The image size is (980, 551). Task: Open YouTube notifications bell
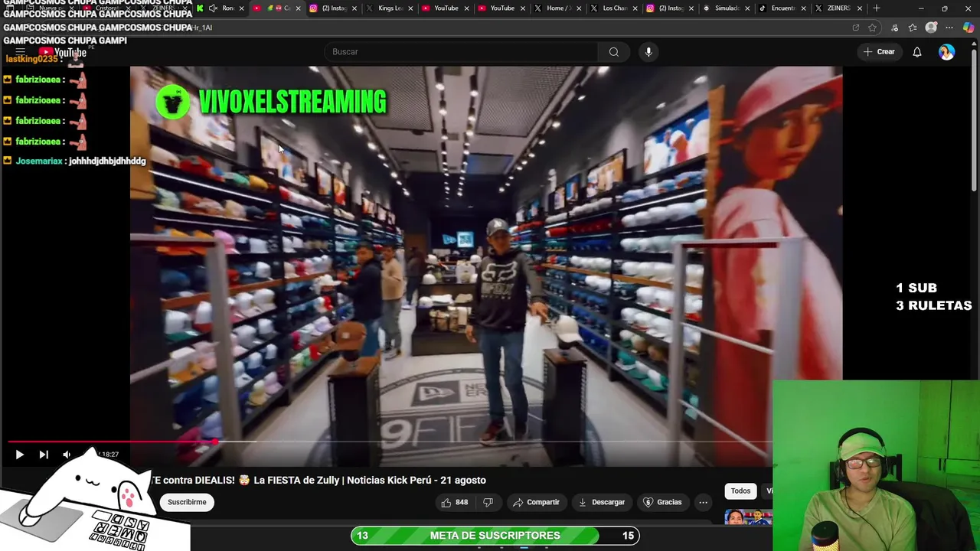point(916,52)
